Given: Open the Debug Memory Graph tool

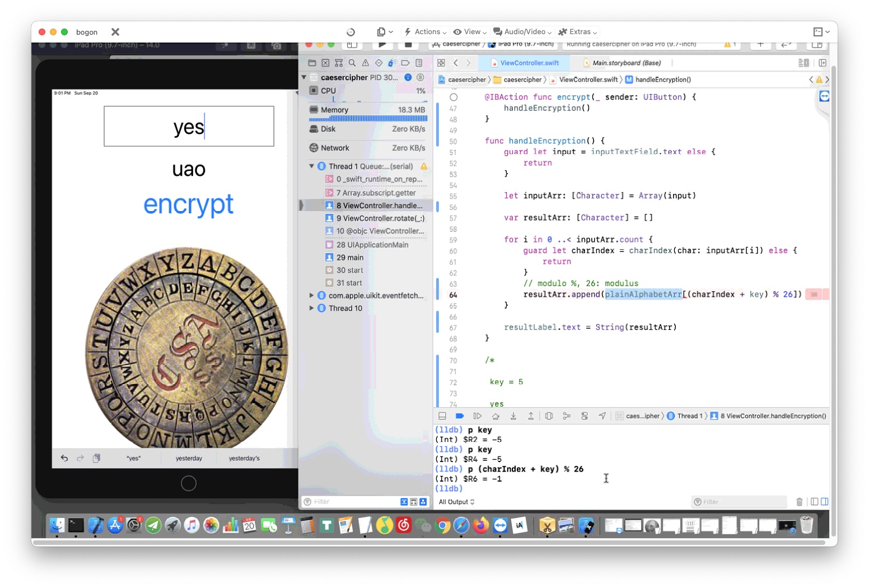Looking at the screenshot, I should 567,416.
